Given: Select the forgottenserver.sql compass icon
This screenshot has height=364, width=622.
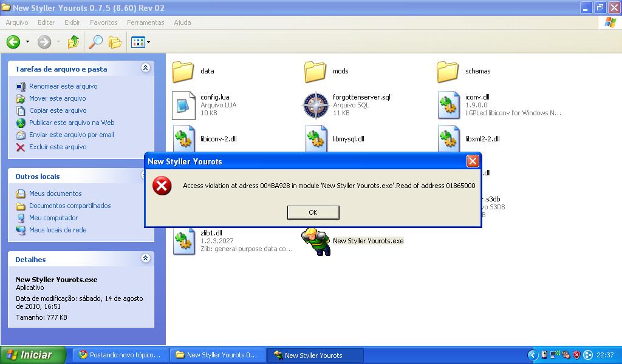Looking at the screenshot, I should coord(316,106).
